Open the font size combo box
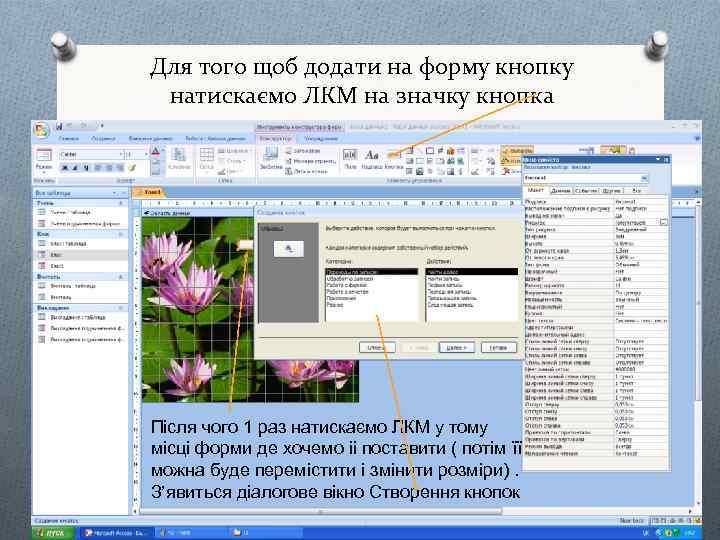The height and width of the screenshot is (540, 720). point(137,155)
